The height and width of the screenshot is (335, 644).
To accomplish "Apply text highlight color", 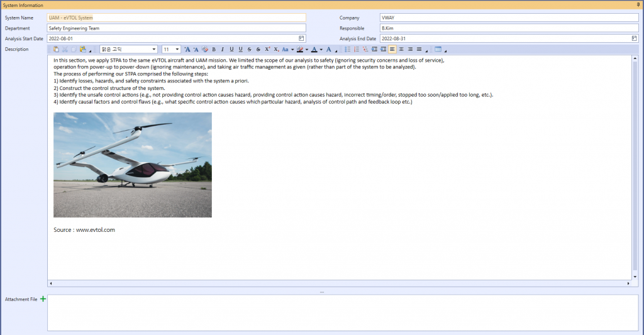I will (300, 49).
